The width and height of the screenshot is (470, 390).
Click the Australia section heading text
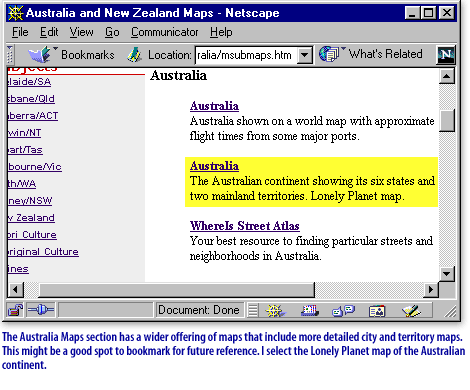pyautogui.click(x=178, y=75)
